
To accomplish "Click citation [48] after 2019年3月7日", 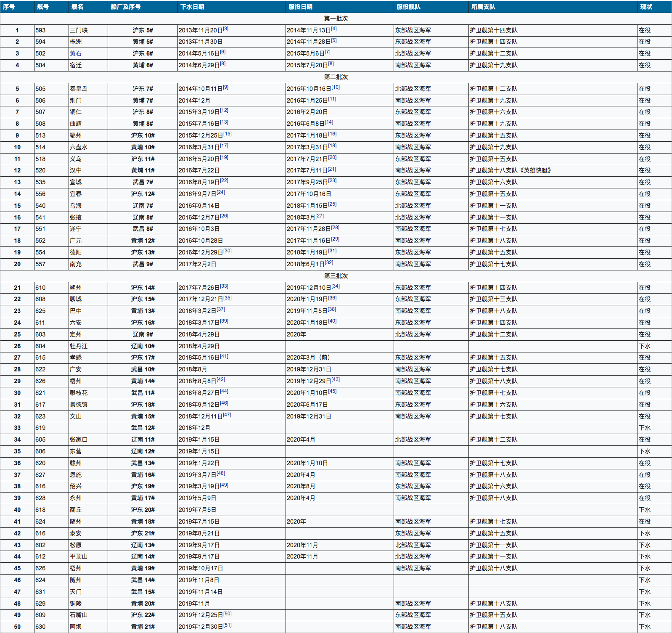I will (221, 474).
